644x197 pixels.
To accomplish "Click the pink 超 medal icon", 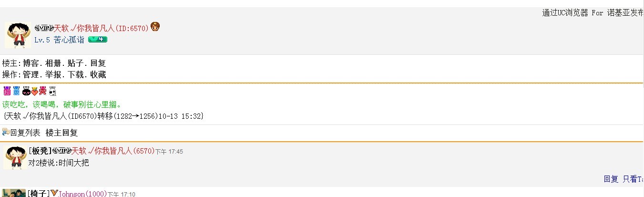I will pos(7,91).
